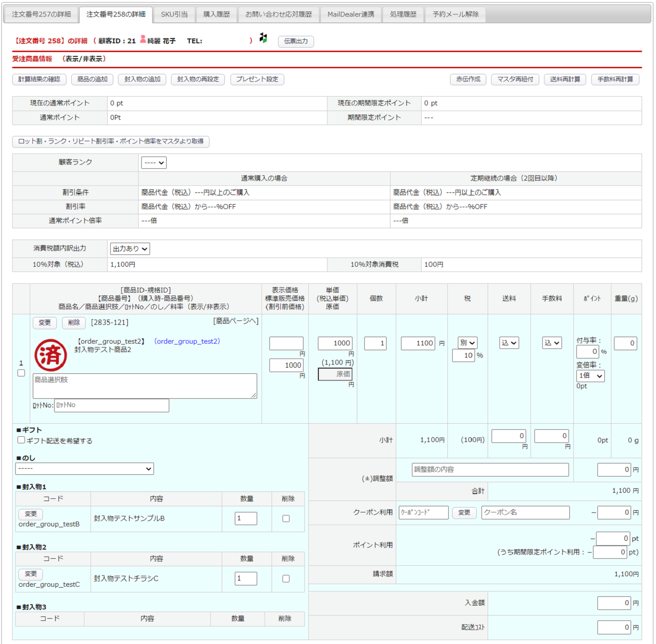Focus the 調整額の内容 text field
The image size is (656, 644).
click(490, 470)
